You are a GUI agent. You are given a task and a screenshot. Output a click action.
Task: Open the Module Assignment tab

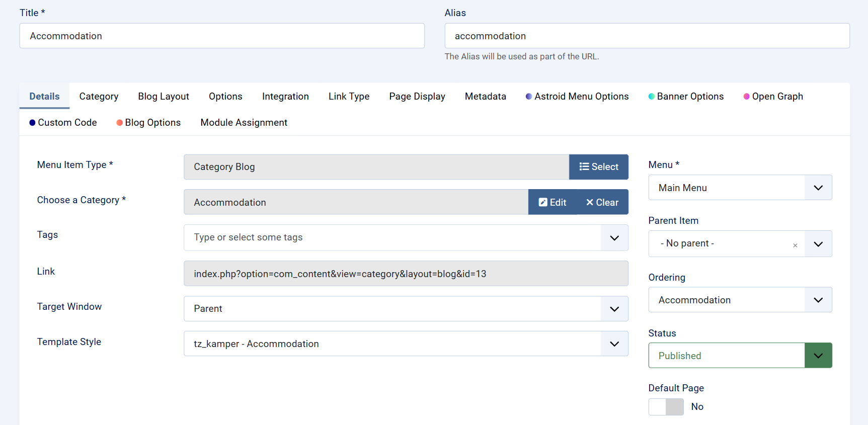(x=244, y=123)
